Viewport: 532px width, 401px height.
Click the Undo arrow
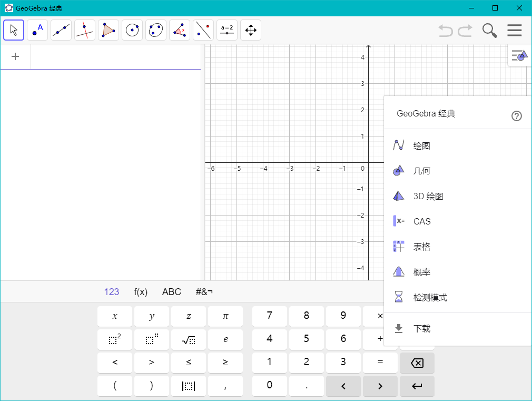[x=446, y=31]
